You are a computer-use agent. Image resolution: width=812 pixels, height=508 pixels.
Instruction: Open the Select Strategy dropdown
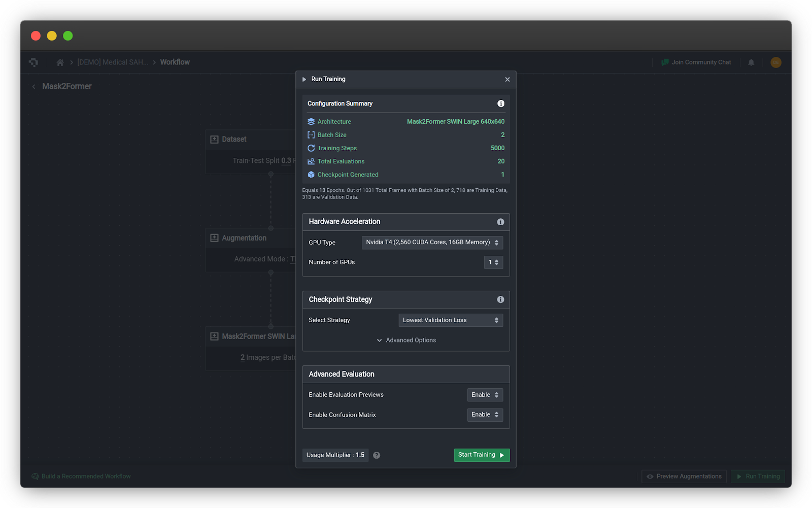coord(450,320)
